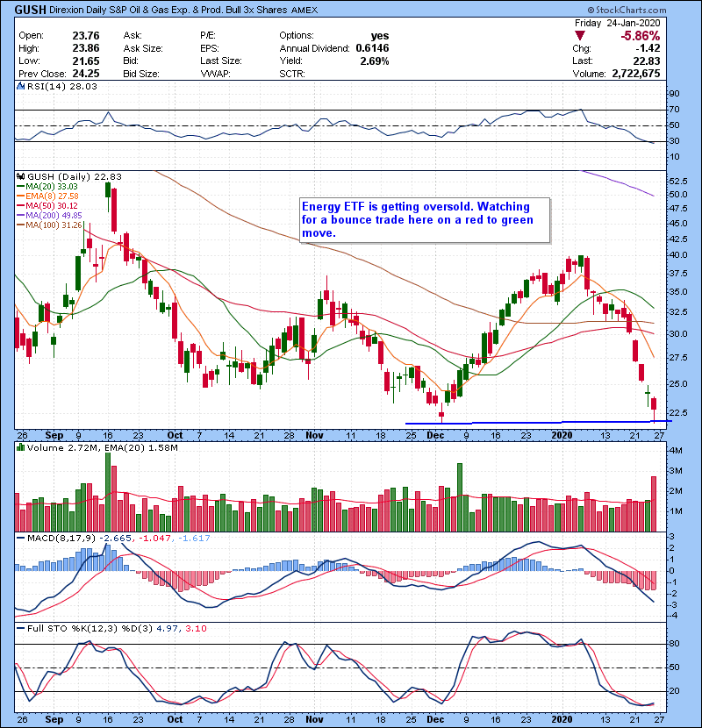The image size is (702, 728).
Task: Click the 37.5 price axis label
Action: [678, 274]
